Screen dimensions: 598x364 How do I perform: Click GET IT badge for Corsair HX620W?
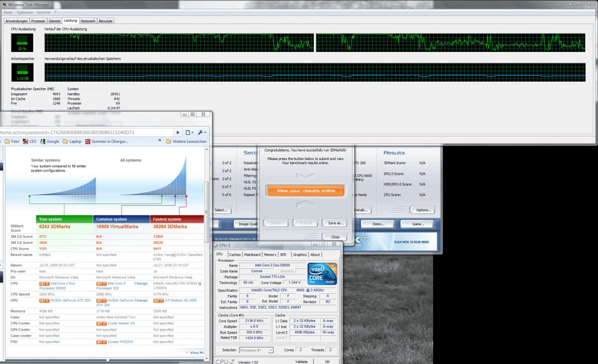pos(101,342)
